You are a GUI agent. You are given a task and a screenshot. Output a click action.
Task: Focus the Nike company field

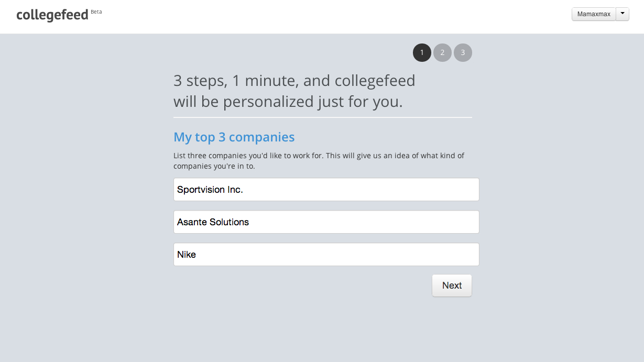(326, 254)
